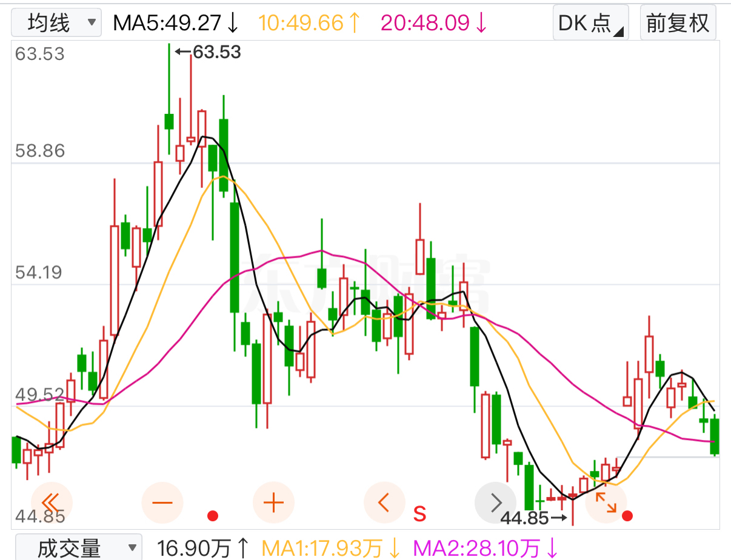731x560 pixels.
Task: Zoom out chart with minus button
Action: [x=162, y=502]
